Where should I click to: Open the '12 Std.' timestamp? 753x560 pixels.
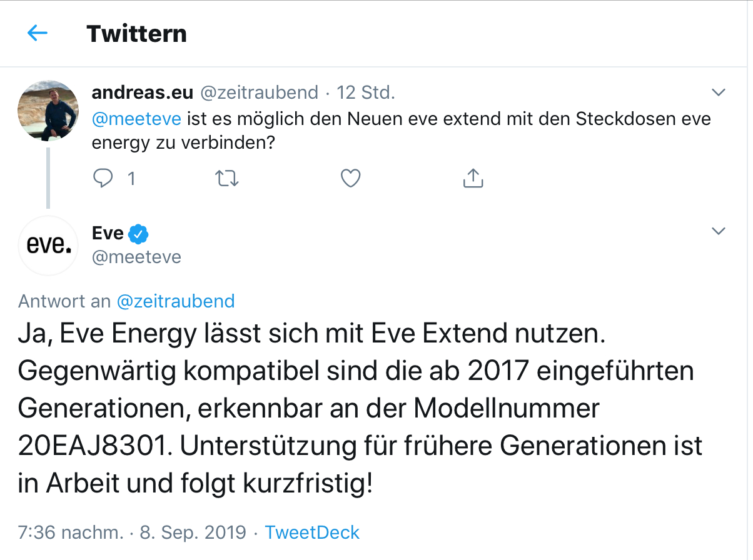pos(366,92)
